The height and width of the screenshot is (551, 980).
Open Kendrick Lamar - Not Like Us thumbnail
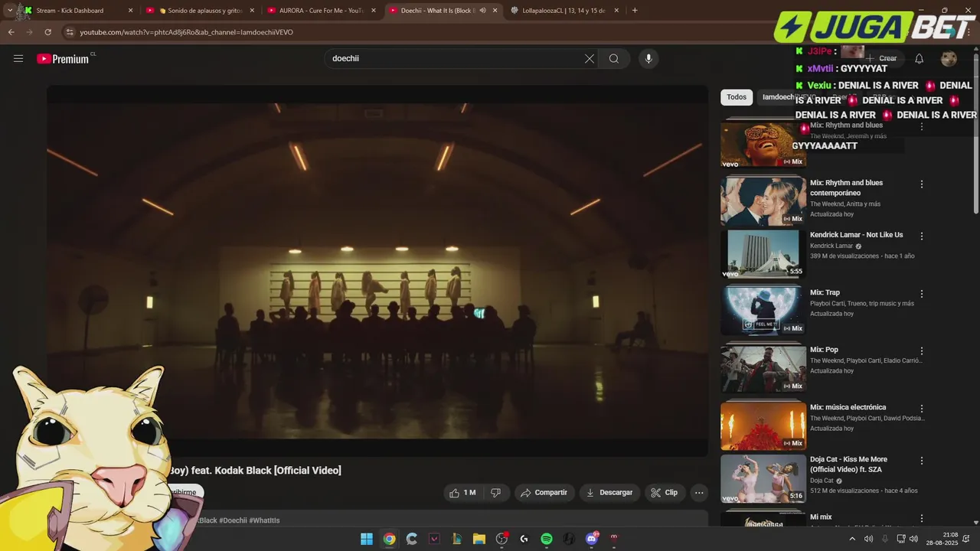tap(763, 253)
